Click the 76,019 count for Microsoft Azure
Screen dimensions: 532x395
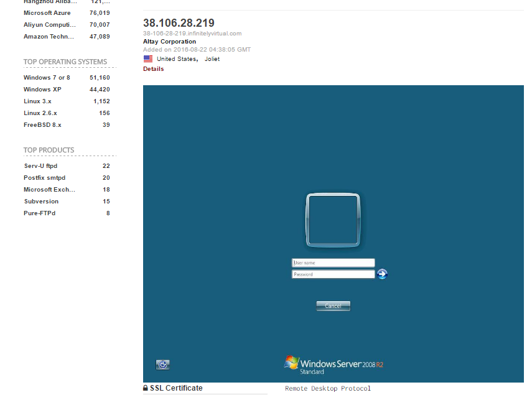click(x=100, y=13)
